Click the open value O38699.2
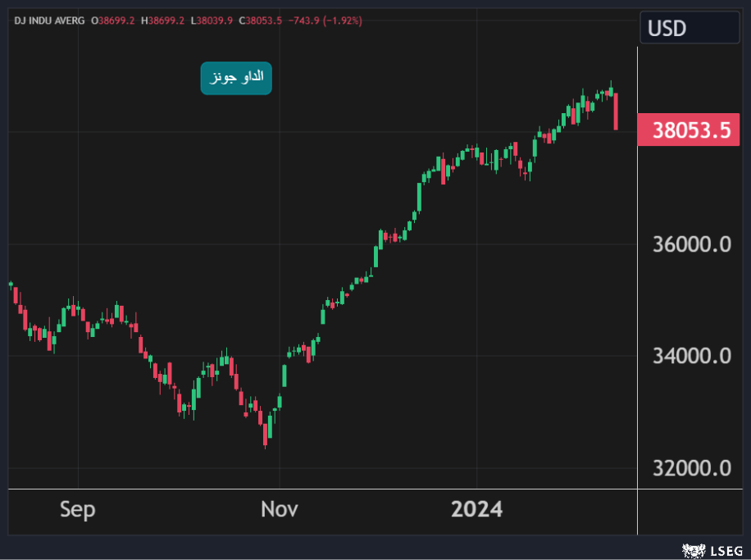 [113, 20]
